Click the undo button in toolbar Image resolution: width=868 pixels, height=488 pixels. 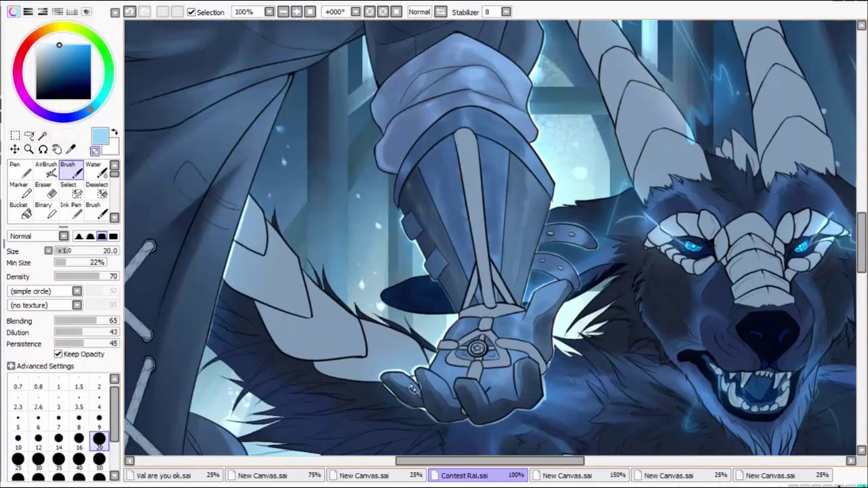point(130,12)
